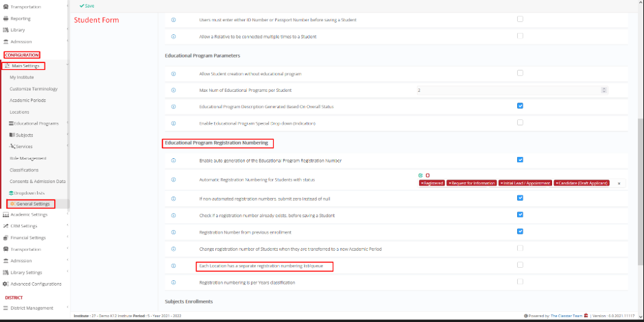Click the Library books icon in sidebar
The height and width of the screenshot is (322, 644).
pyautogui.click(x=5, y=30)
